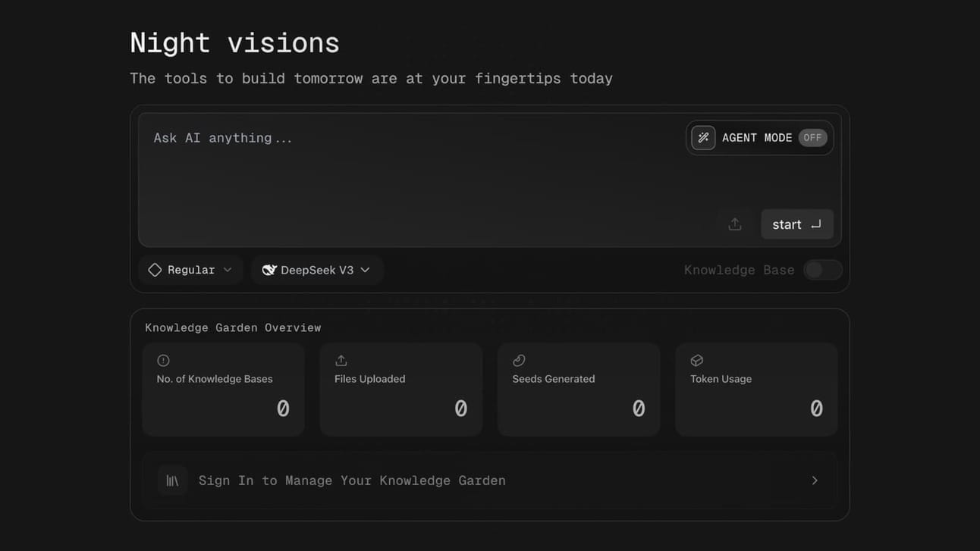Expand the Sign In row chevron arrow
Image resolution: width=980 pixels, height=551 pixels.
coord(815,481)
